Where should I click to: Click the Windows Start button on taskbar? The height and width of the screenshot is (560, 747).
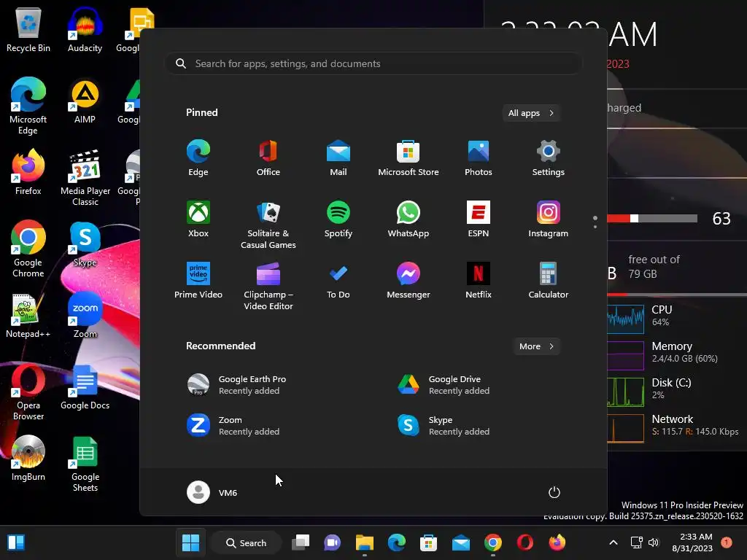tap(191, 542)
